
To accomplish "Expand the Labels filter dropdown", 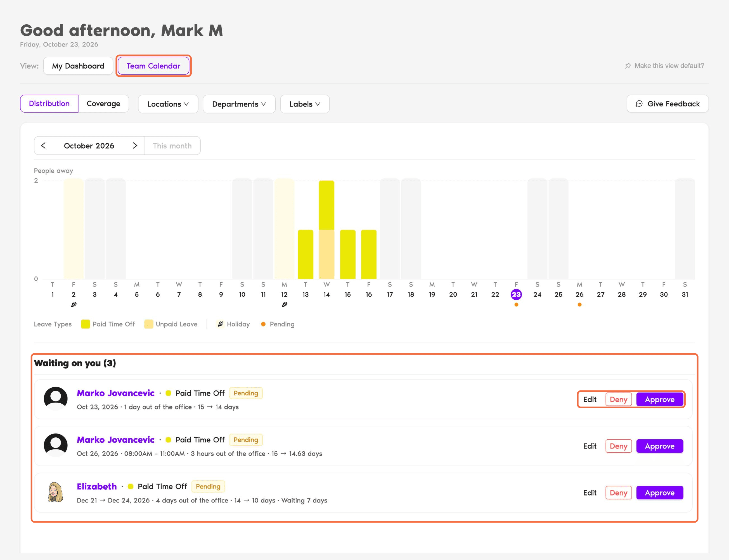I will pyautogui.click(x=305, y=104).
